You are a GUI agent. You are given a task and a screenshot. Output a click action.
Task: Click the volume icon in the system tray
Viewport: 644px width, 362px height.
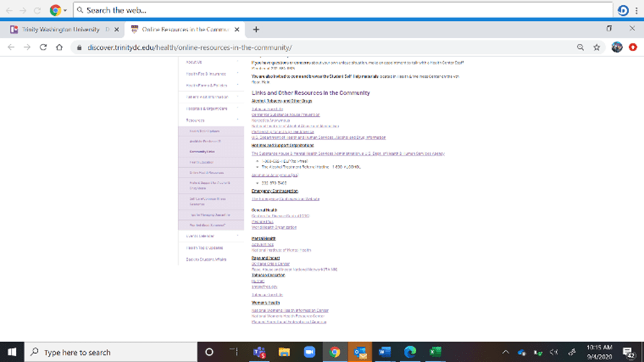554,352
